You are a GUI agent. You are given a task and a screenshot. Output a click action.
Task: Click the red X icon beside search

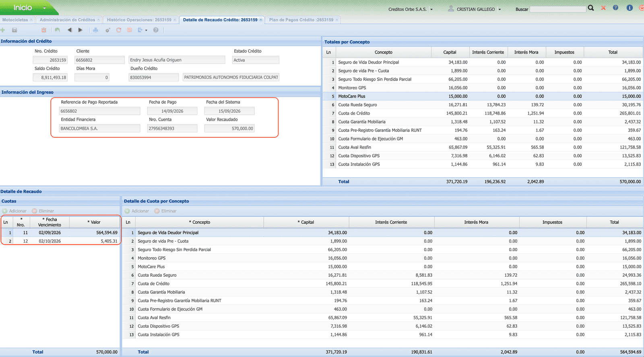coord(603,8)
